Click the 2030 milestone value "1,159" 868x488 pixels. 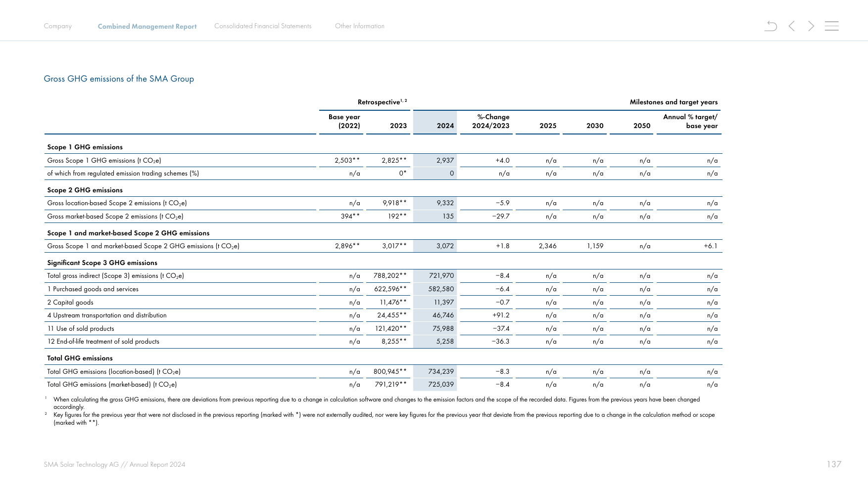[x=595, y=246]
